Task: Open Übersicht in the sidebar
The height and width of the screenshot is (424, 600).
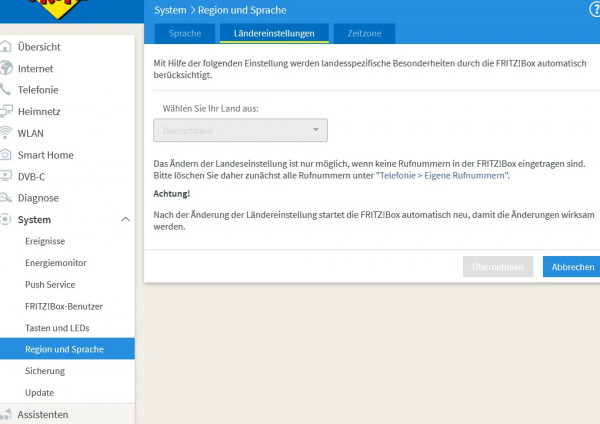Action: pyautogui.click(x=39, y=47)
